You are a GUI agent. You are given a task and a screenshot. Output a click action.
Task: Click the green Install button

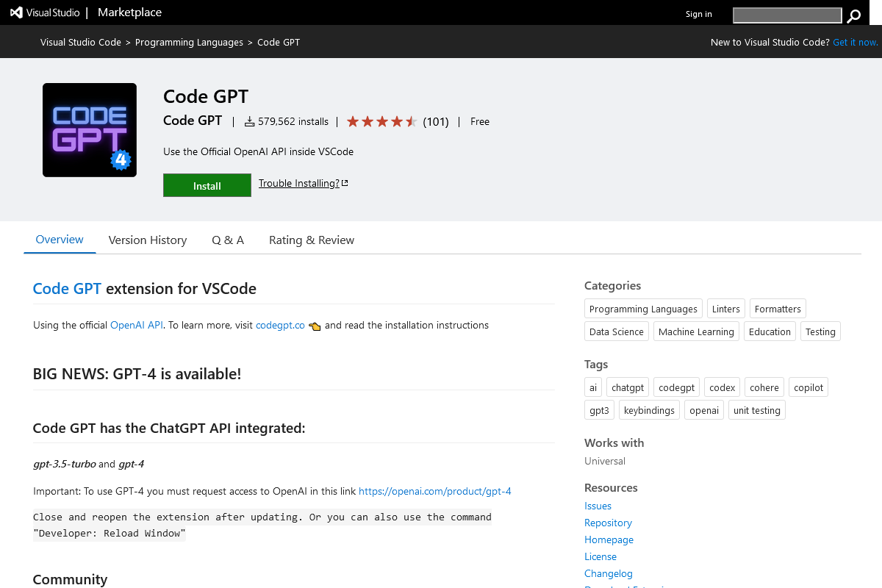pyautogui.click(x=207, y=185)
